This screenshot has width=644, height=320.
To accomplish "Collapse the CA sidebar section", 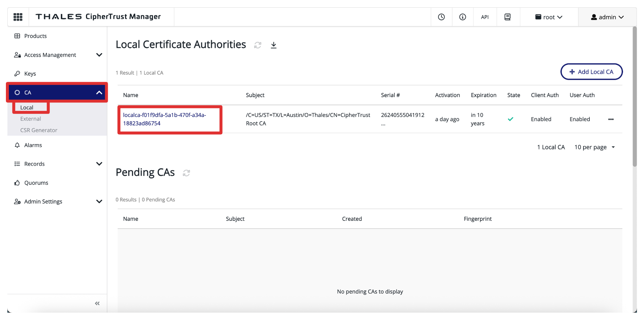I will click(99, 93).
